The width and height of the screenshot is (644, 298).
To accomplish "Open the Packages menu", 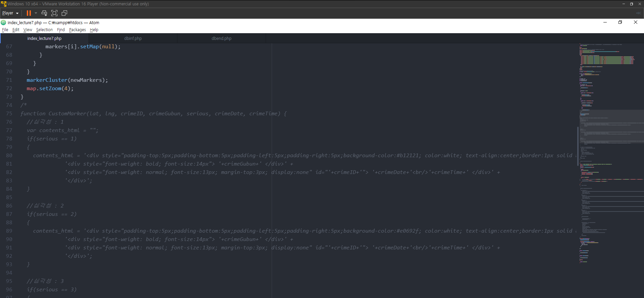I will [77, 30].
